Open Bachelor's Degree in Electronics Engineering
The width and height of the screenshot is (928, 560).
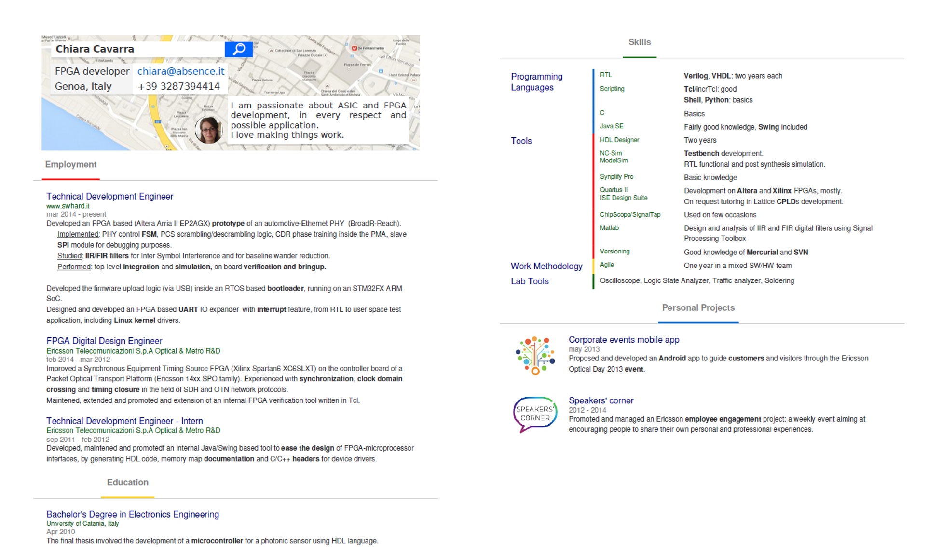[133, 514]
